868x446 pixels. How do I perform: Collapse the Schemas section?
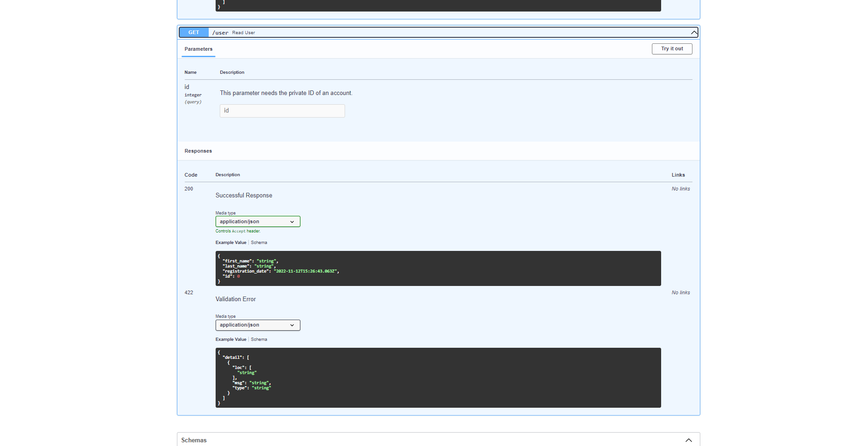pos(688,440)
